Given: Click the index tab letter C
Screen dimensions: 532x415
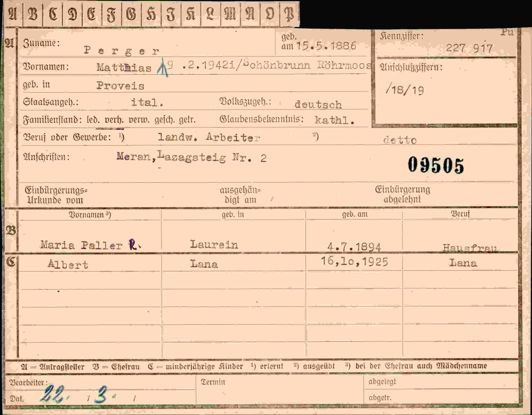Looking at the screenshot, I should click(x=53, y=13).
